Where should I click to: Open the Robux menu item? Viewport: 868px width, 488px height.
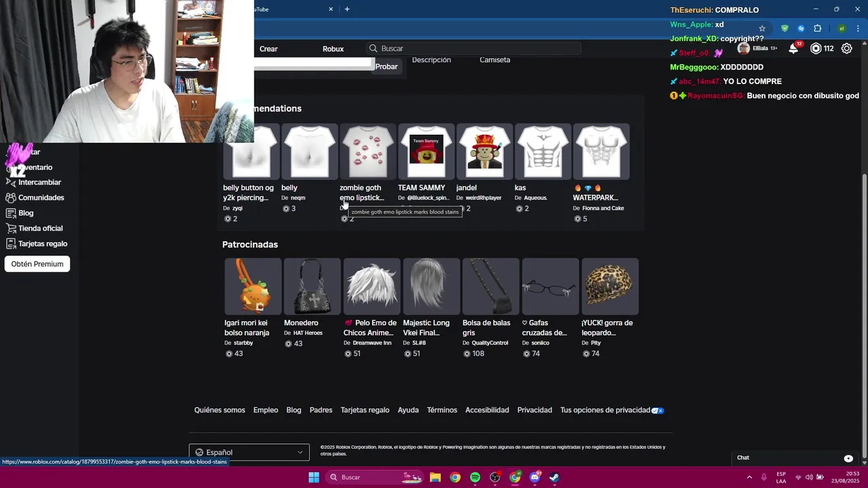[x=333, y=49]
